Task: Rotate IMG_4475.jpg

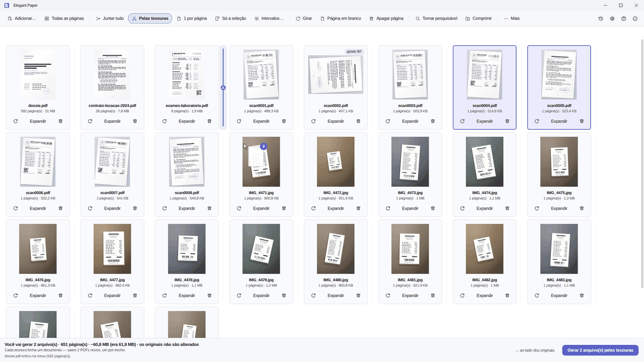Action: (x=537, y=208)
